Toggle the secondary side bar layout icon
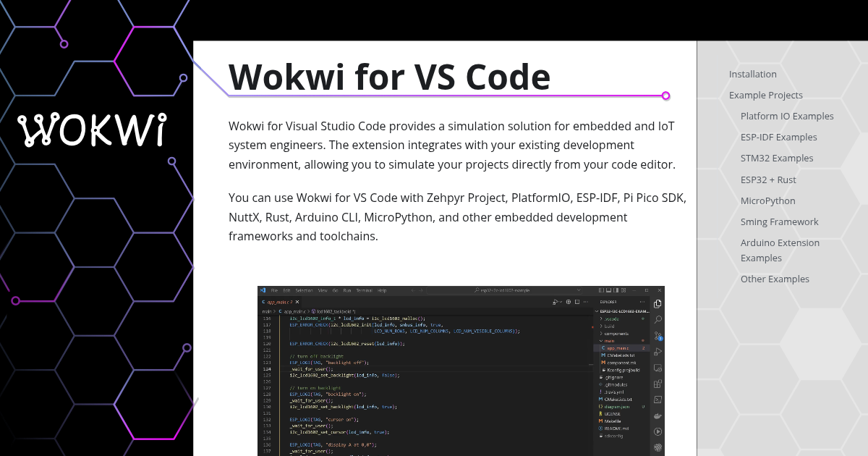Image resolution: width=868 pixels, height=456 pixels. pyautogui.click(x=616, y=291)
